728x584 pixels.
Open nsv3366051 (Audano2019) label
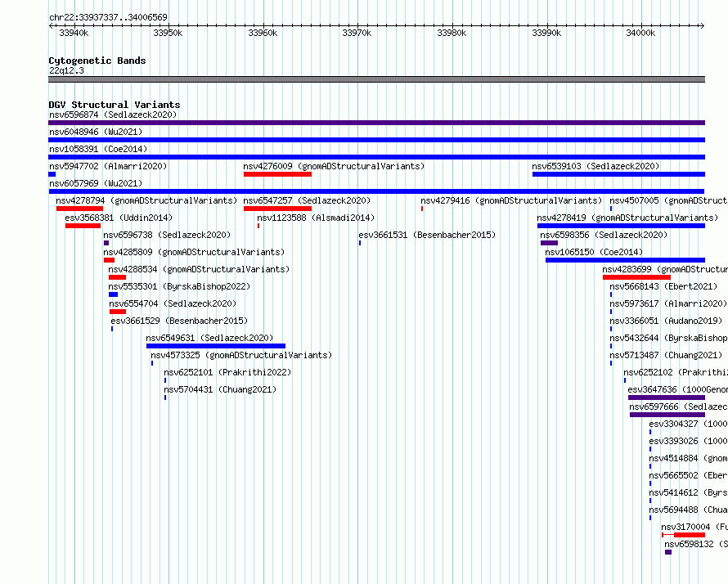coord(666,321)
